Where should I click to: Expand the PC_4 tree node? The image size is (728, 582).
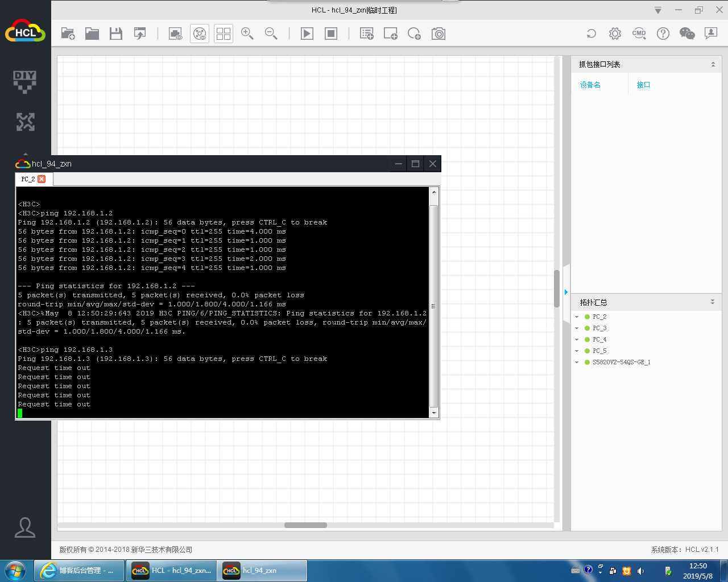[577, 340]
